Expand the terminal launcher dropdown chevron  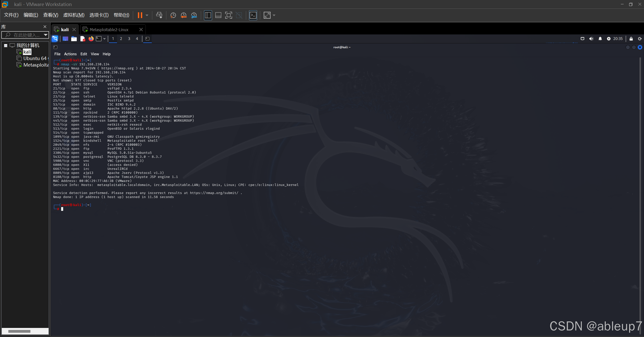[x=104, y=39]
